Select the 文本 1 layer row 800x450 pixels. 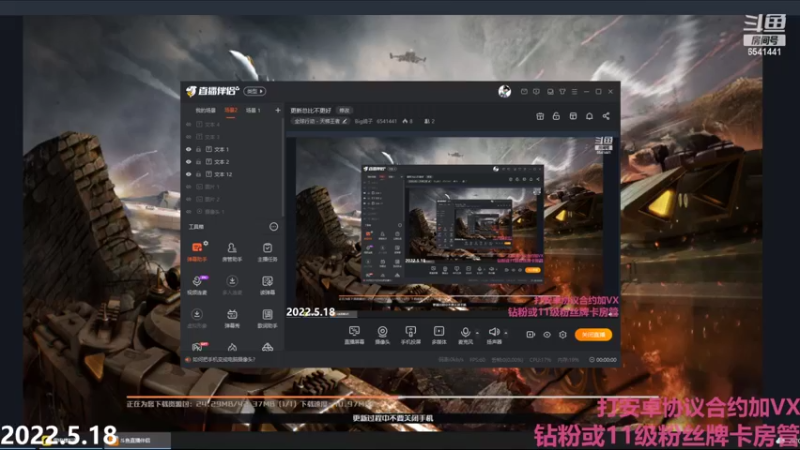click(233, 149)
